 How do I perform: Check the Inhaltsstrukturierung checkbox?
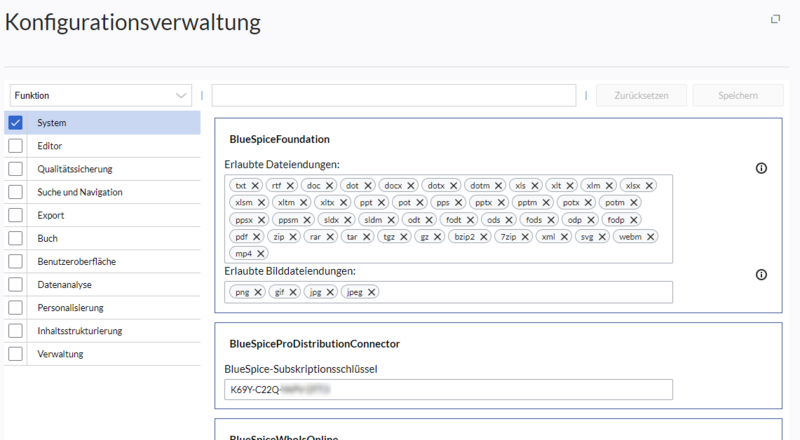click(15, 331)
